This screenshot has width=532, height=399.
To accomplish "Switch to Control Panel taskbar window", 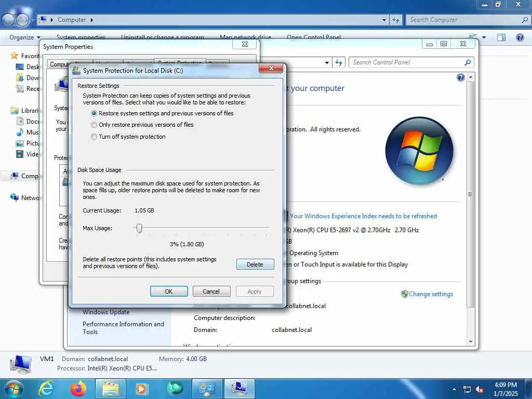I will [207, 389].
